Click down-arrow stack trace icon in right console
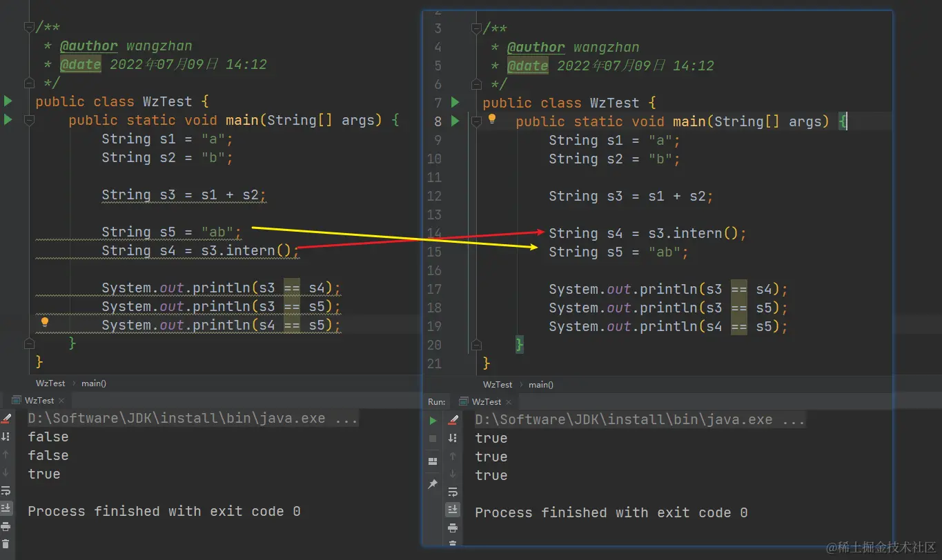Image resolution: width=942 pixels, height=560 pixels. pos(453,474)
